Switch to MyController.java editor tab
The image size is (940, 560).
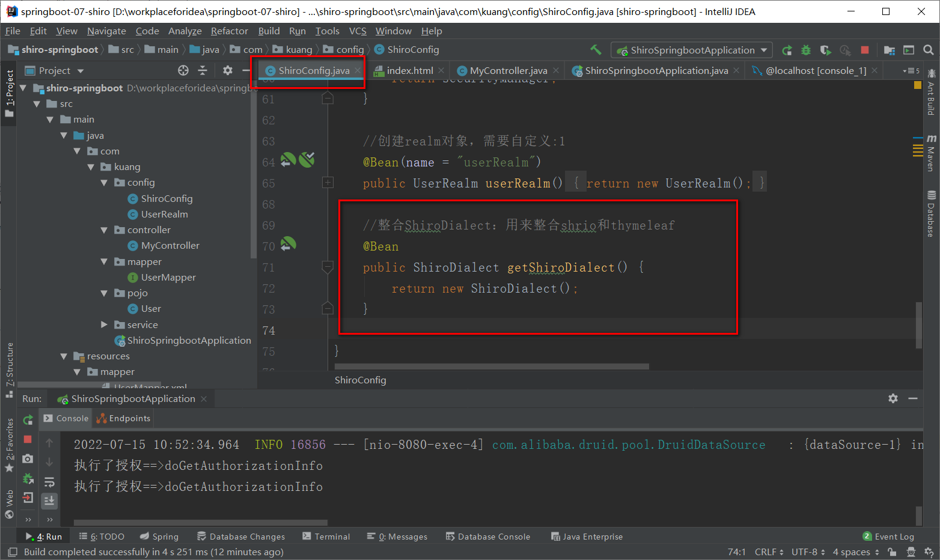tap(508, 71)
